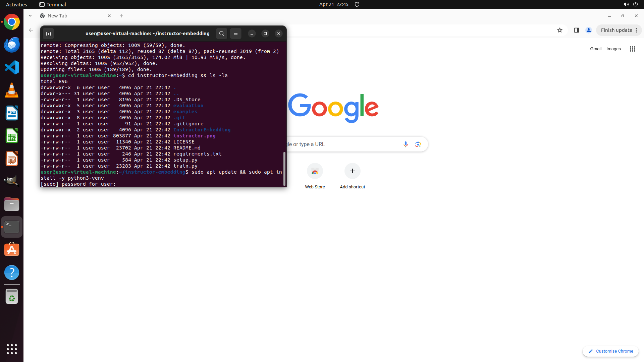The image size is (644, 362).
Task: Open the Google apps grid
Action: click(x=632, y=49)
